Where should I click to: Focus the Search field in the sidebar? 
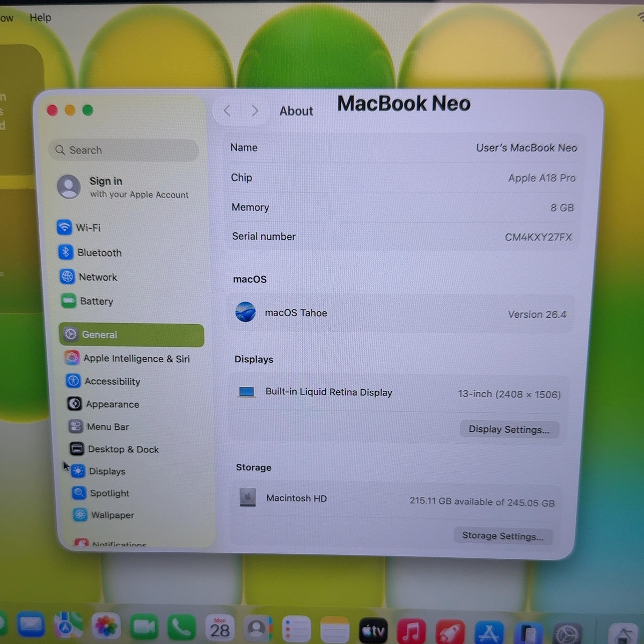click(x=124, y=150)
